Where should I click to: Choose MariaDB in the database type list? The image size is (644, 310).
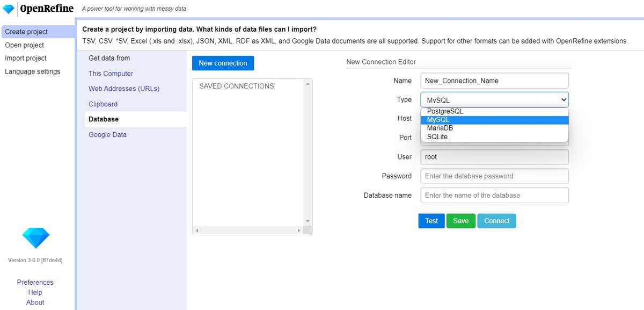[x=440, y=128]
